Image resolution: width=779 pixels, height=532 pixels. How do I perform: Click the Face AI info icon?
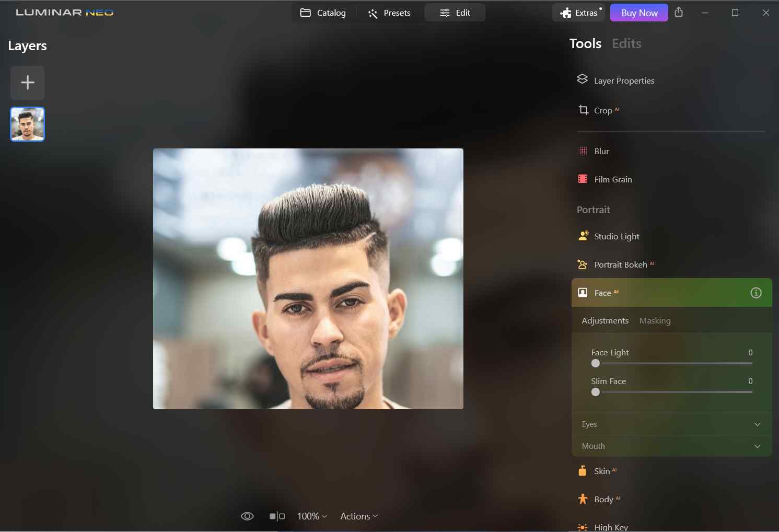756,293
